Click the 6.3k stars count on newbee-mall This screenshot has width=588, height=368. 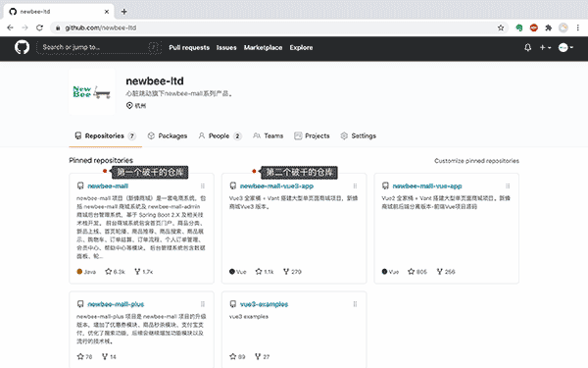[x=115, y=272]
